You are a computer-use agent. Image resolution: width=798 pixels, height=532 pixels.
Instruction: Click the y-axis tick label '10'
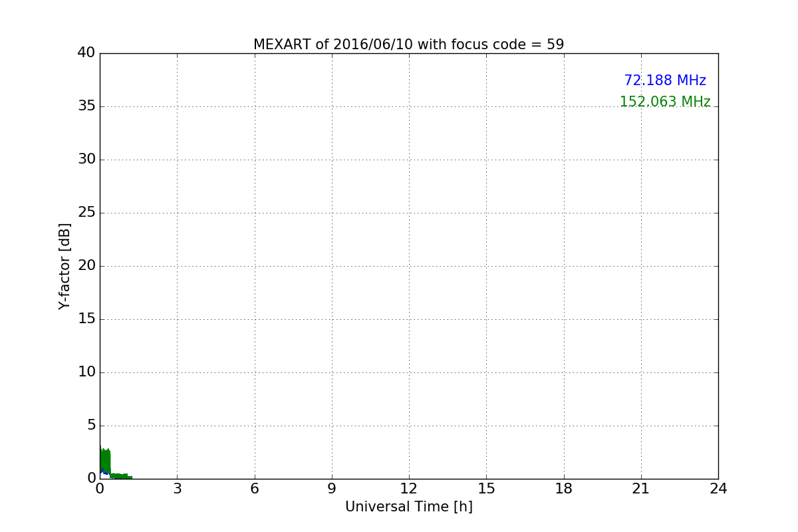(86, 372)
